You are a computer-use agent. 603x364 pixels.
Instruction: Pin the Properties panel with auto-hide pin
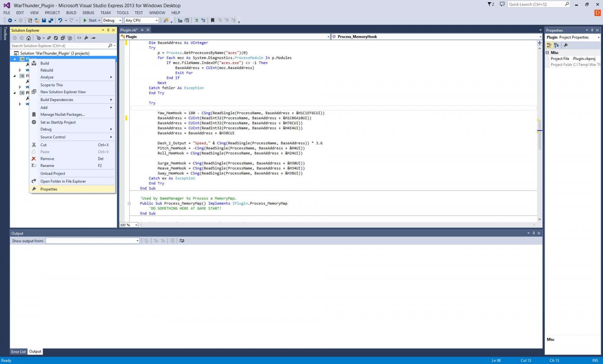point(592,30)
